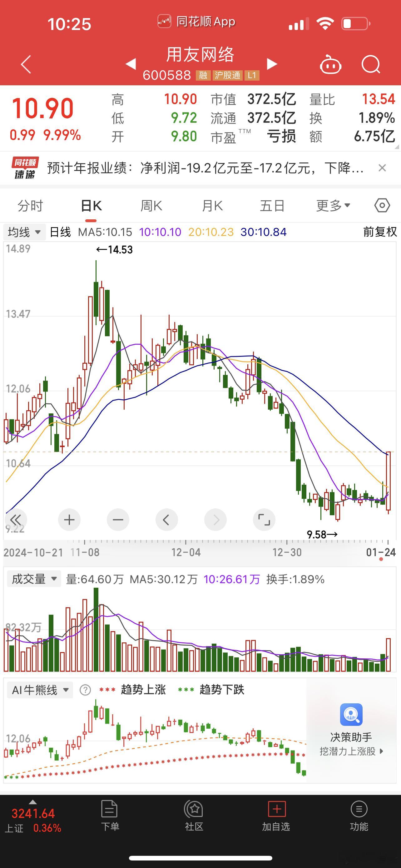Screen dimensions: 401x868
Task: Tap stock name 用友网络
Action: pyautogui.click(x=200, y=55)
